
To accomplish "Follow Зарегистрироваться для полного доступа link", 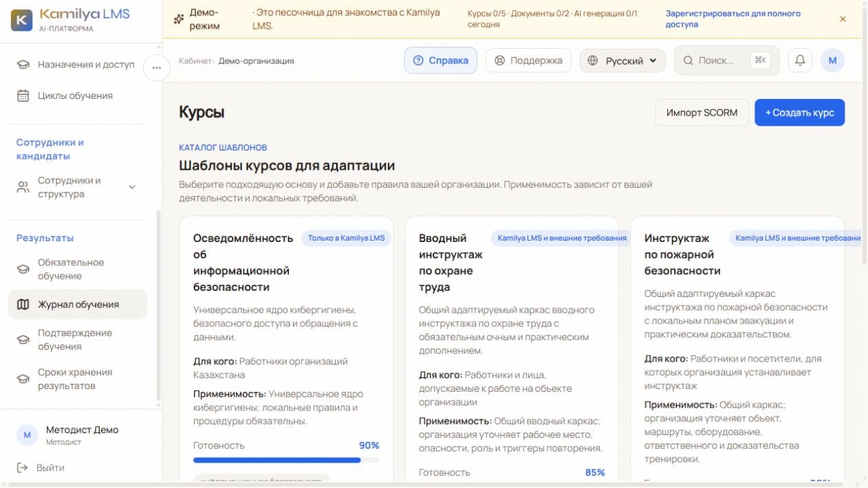I will click(733, 19).
